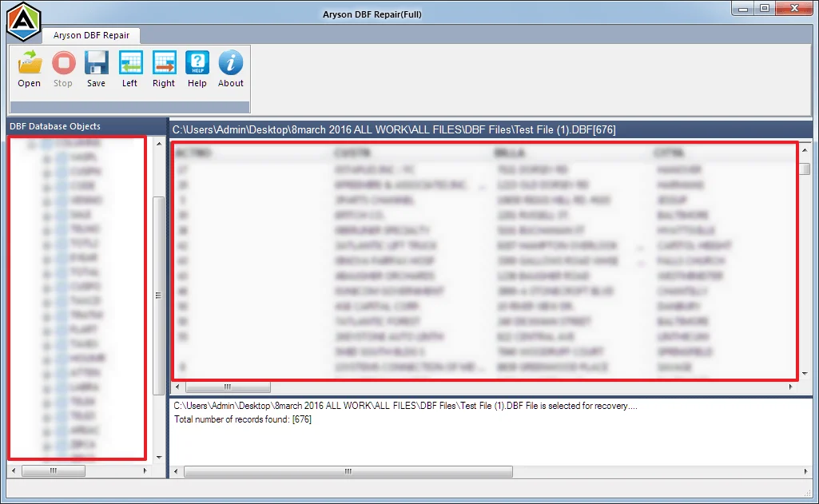Click down arrow of DBF Database Objects scrollbar
The height and width of the screenshot is (504, 819).
pos(159,458)
